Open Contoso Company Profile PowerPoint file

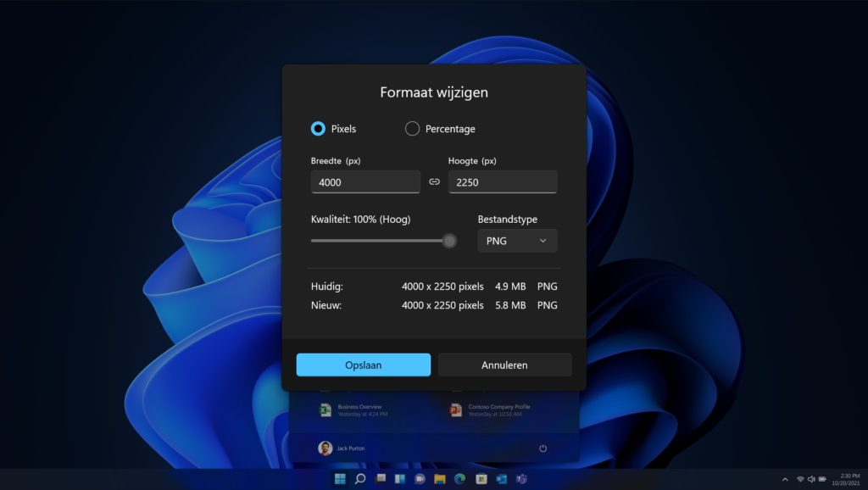(x=489, y=410)
